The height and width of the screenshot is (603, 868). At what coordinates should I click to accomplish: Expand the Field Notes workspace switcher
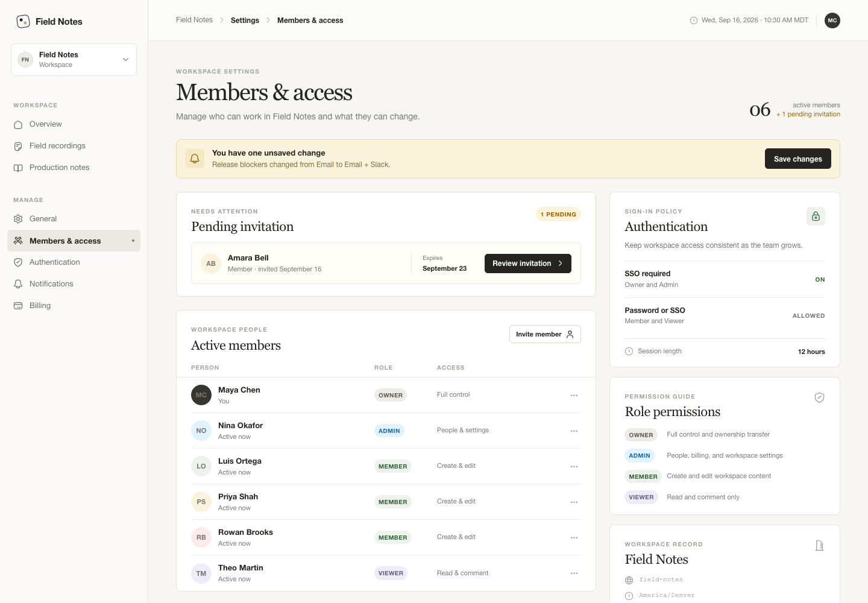pos(74,60)
